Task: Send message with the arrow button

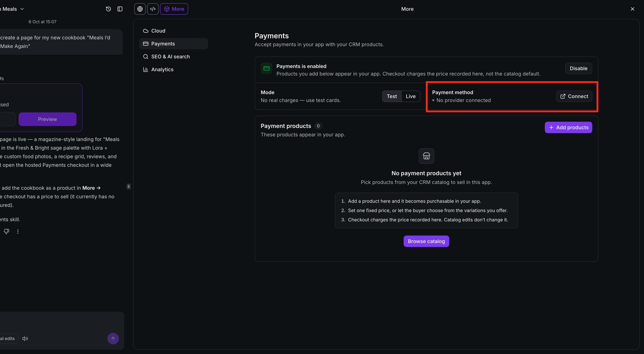Action: pyautogui.click(x=113, y=338)
